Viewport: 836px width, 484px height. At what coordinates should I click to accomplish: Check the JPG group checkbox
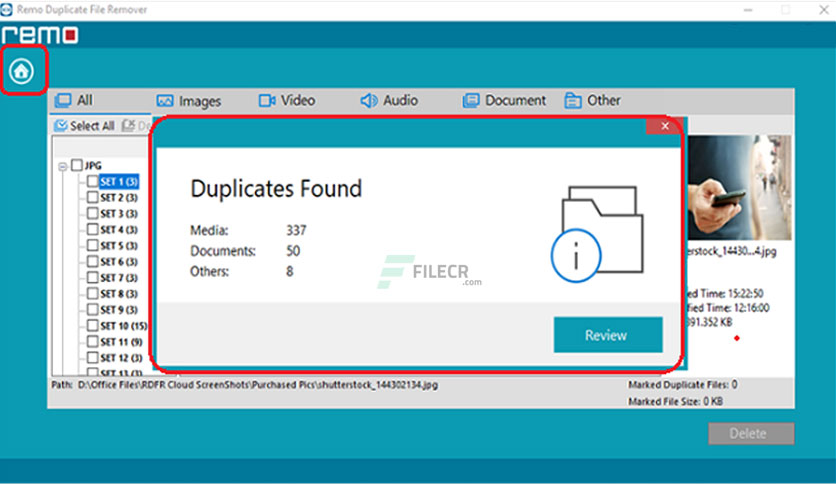(77, 165)
